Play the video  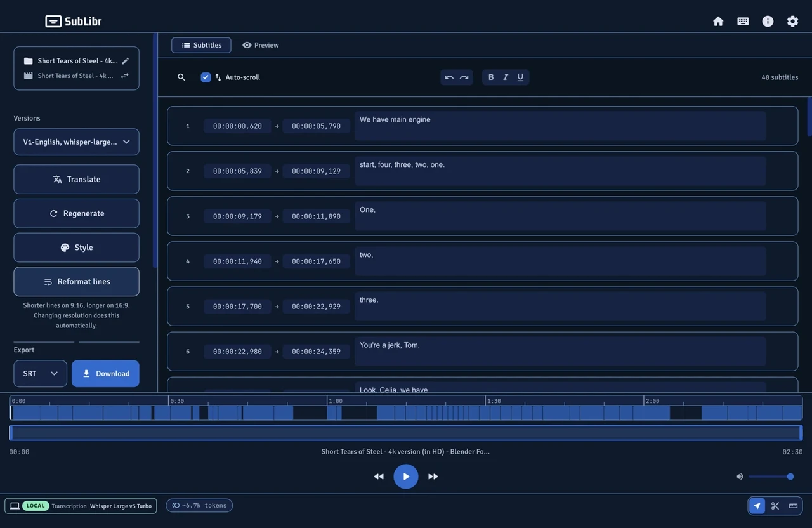(x=406, y=477)
